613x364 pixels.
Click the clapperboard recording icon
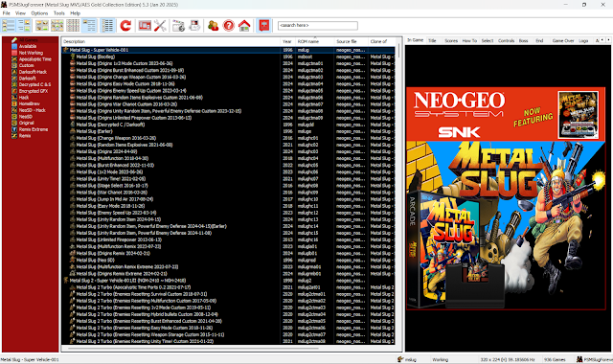179,26
